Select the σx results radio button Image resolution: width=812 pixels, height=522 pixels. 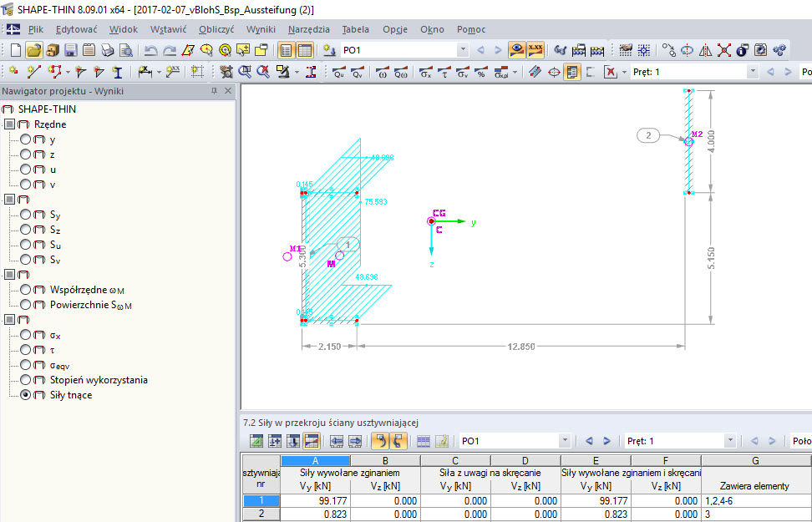pyautogui.click(x=25, y=335)
